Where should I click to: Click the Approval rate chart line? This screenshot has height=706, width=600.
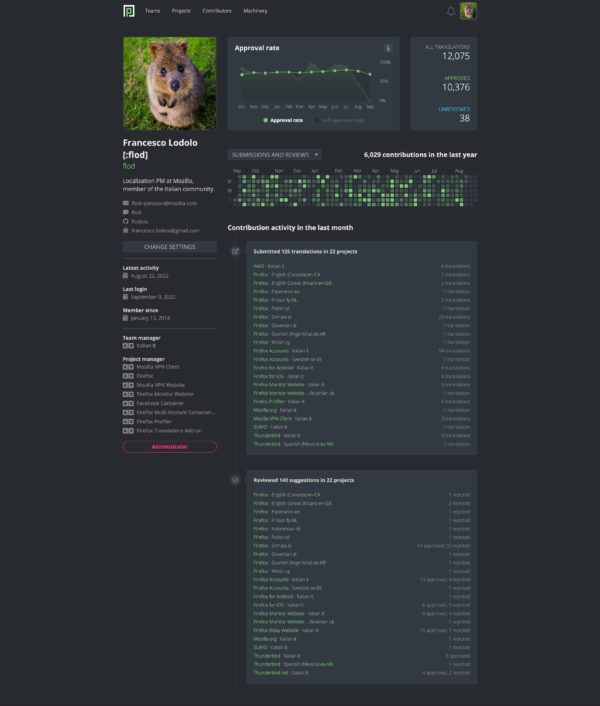point(306,72)
